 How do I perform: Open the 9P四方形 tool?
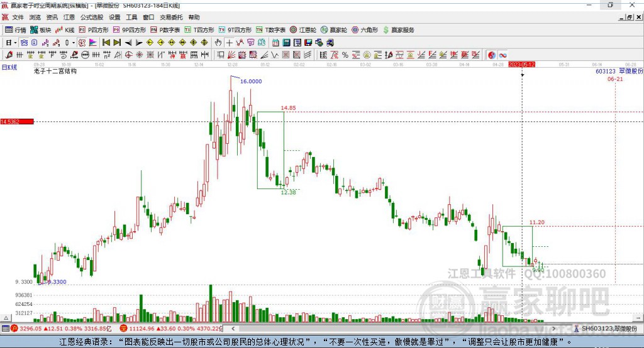point(130,30)
